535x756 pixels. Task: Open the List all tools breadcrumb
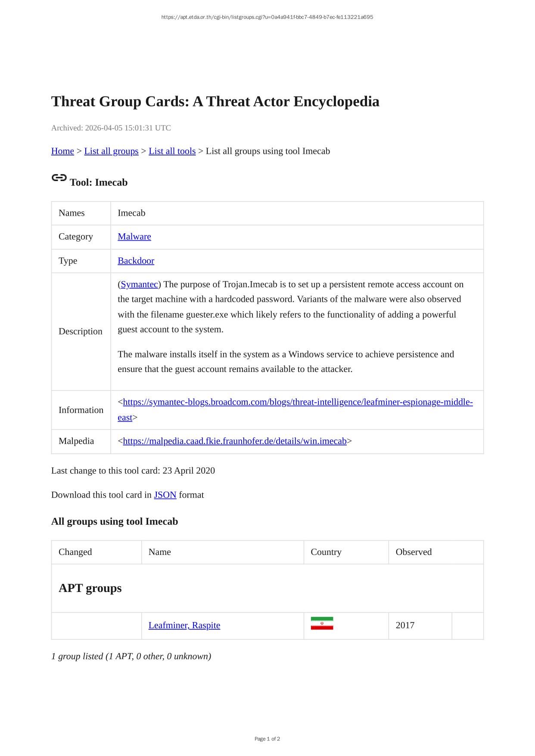172,151
